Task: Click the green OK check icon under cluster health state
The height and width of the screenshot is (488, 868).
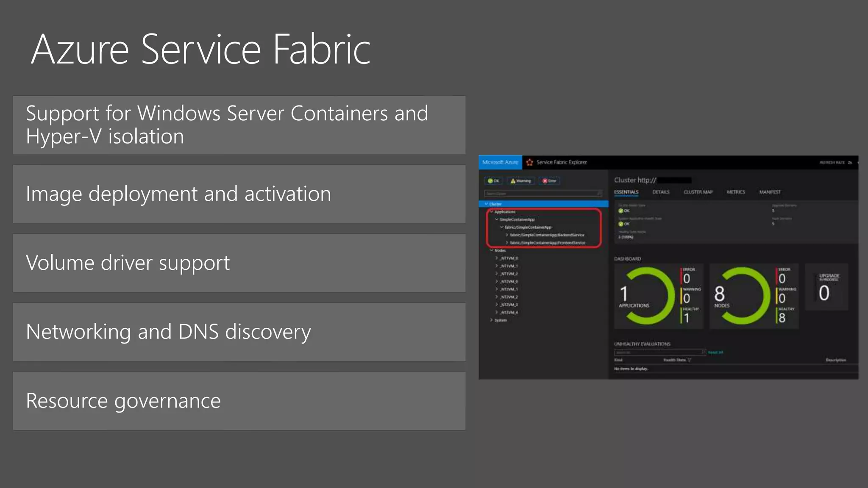Action: [620, 211]
